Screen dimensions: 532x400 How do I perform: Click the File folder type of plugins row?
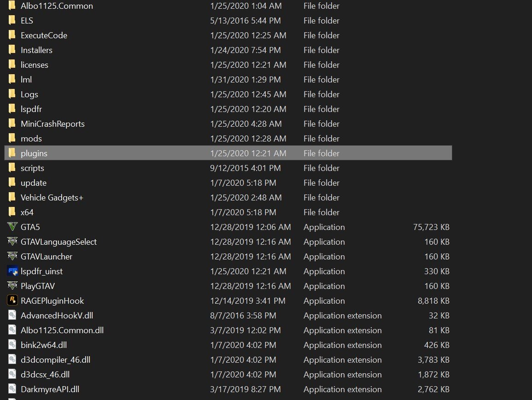click(x=322, y=153)
